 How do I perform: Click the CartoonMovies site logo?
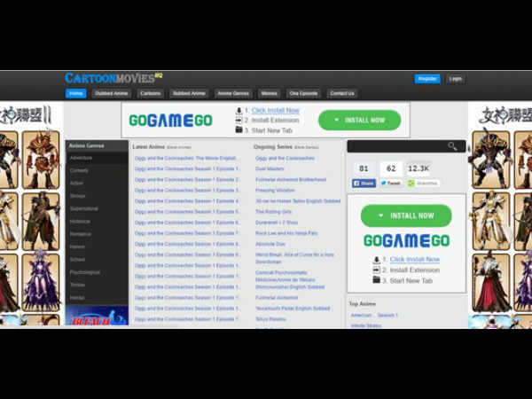[x=113, y=78]
